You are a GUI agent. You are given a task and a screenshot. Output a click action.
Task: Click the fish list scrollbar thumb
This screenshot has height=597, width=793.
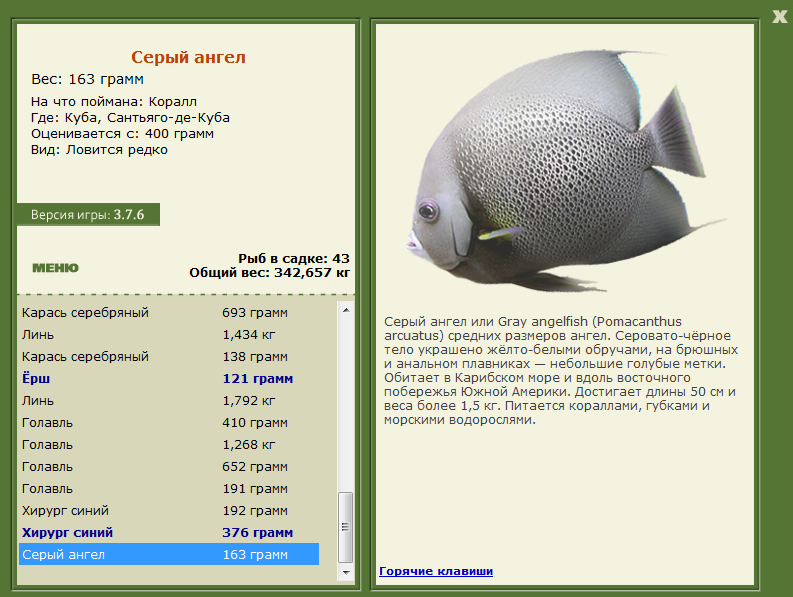pos(346,527)
